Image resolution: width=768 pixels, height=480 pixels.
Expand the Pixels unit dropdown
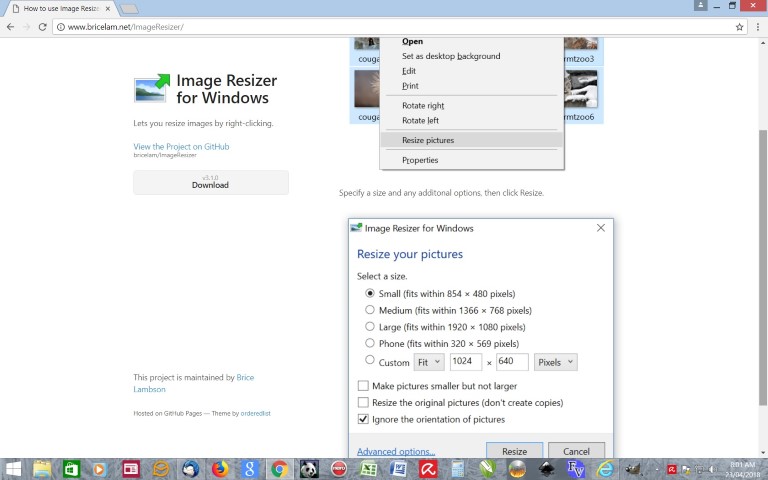pyautogui.click(x=555, y=362)
